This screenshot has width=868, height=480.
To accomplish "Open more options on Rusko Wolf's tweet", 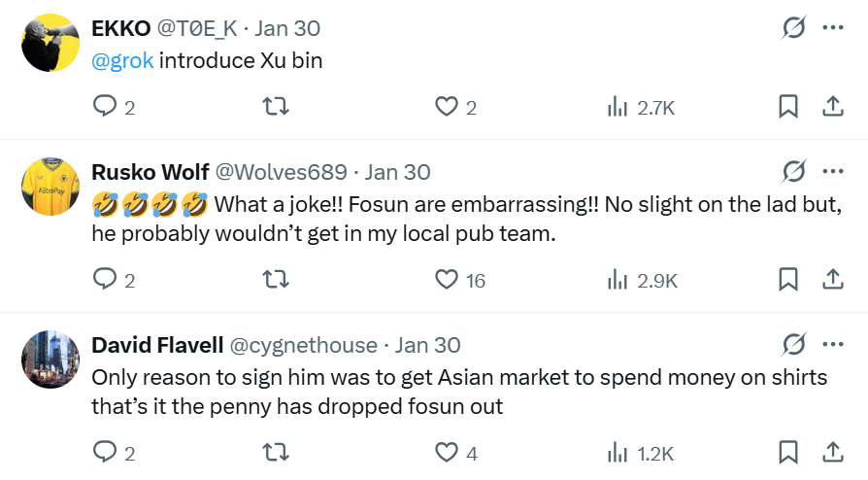I will pos(832,172).
